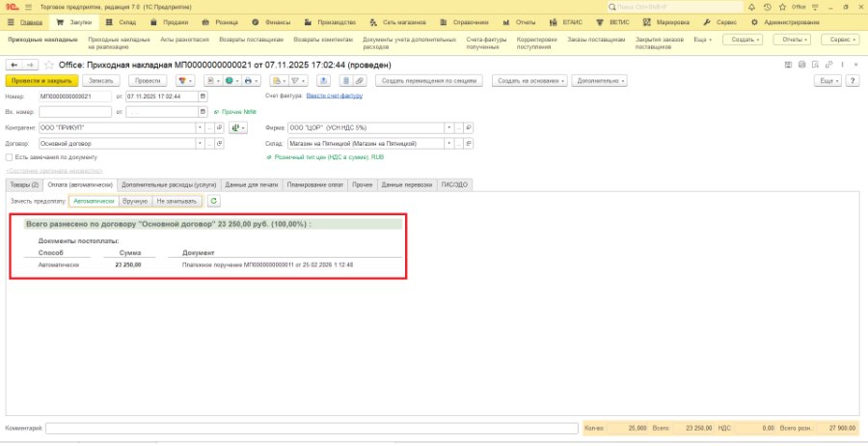The height and width of the screenshot is (446, 868).
Task: Open the 'Ввести счет-фактуру' link
Action: [335, 96]
